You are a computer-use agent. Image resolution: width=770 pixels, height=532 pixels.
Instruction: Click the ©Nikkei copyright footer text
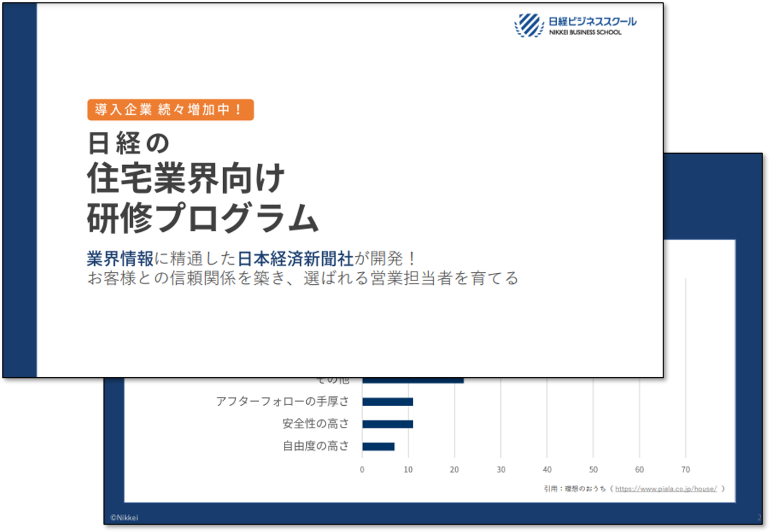pyautogui.click(x=124, y=518)
